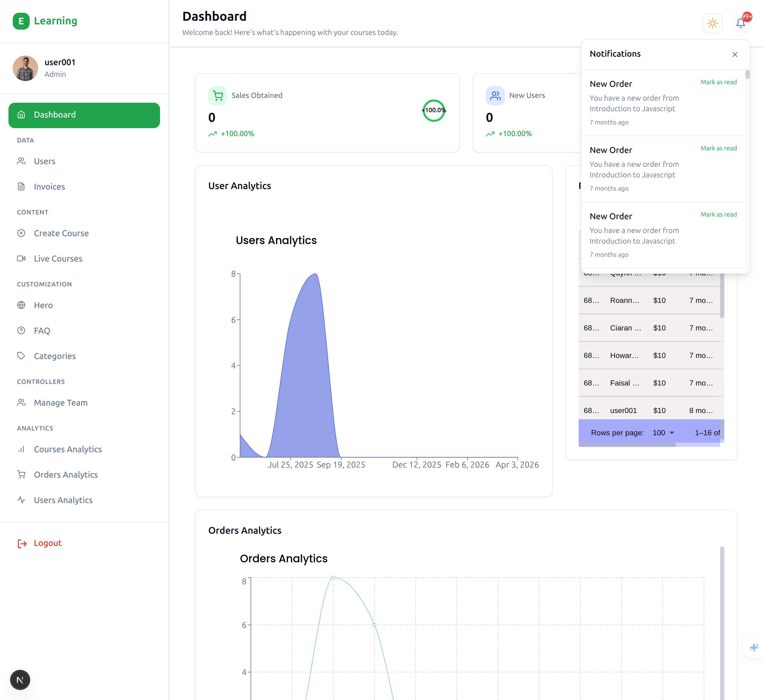Toggle light/dark theme sun icon

point(712,24)
